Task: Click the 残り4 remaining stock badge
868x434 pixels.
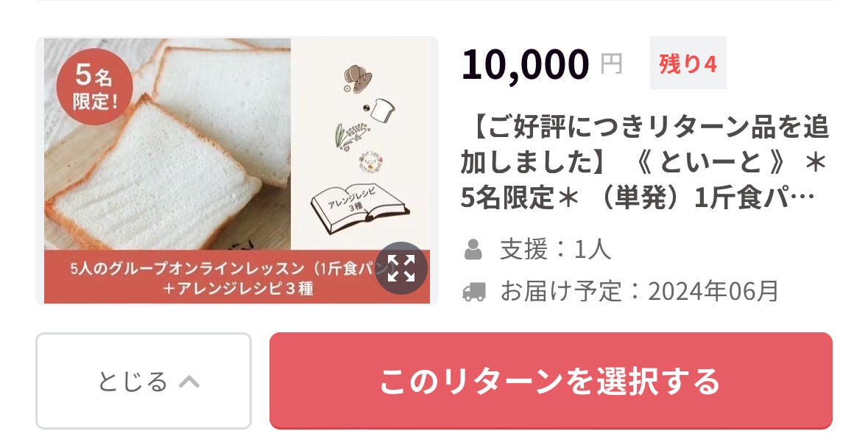Action: [x=688, y=63]
